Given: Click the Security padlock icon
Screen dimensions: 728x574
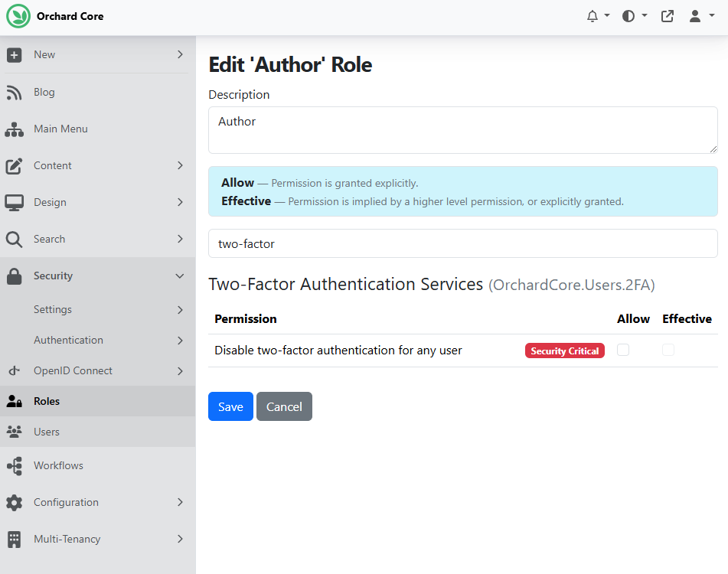Looking at the screenshot, I should [x=14, y=276].
